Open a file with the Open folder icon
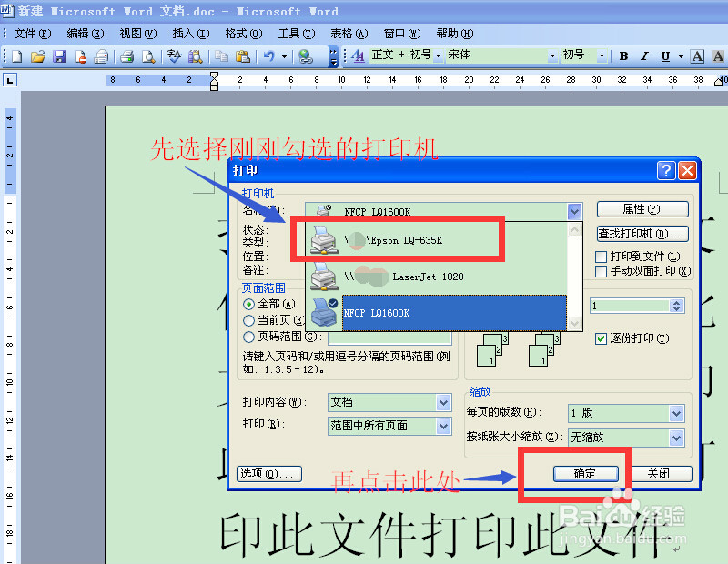 point(38,56)
